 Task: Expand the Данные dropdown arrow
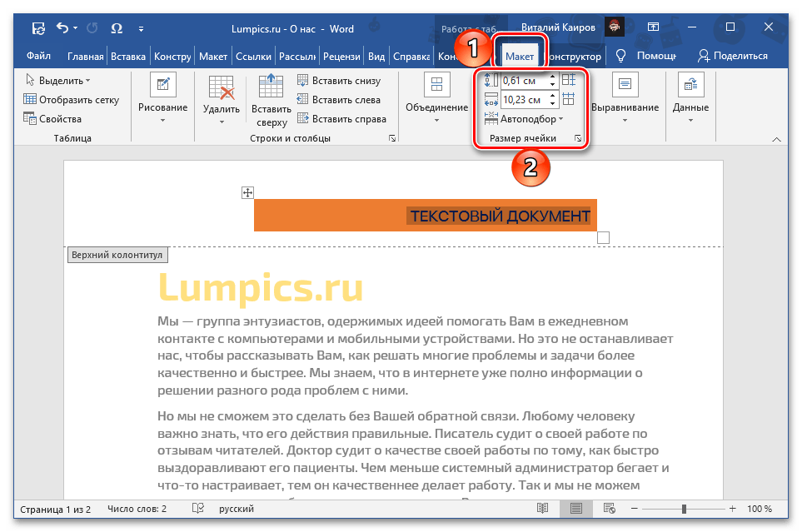click(690, 121)
